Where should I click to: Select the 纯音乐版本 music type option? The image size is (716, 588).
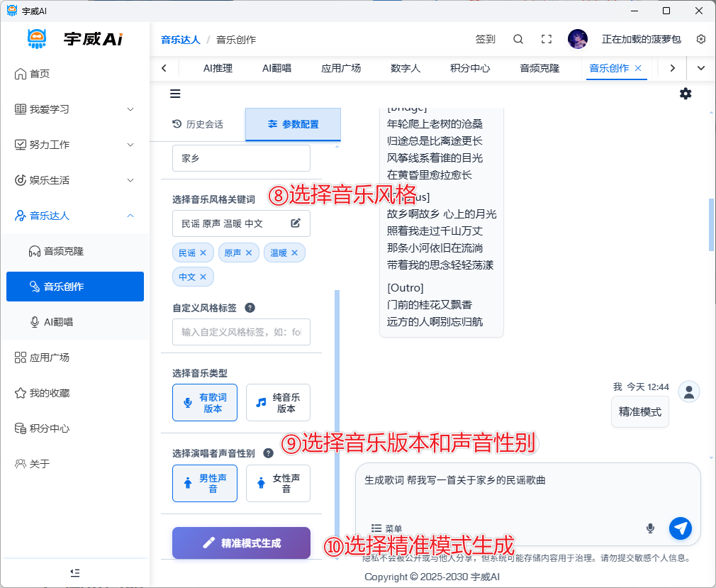click(278, 403)
